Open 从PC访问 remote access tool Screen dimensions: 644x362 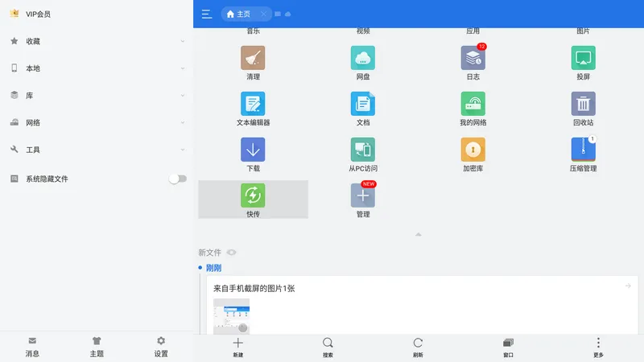pyautogui.click(x=363, y=154)
